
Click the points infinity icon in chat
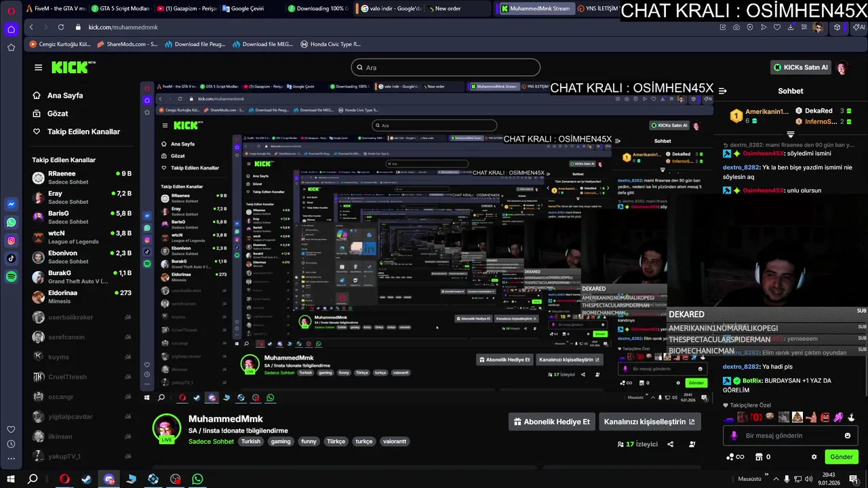tap(735, 457)
